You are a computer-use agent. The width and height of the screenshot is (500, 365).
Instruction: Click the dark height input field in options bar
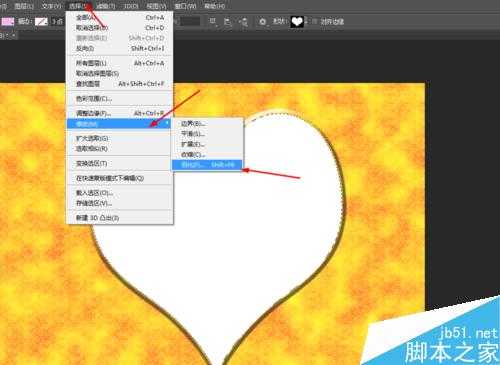190,22
